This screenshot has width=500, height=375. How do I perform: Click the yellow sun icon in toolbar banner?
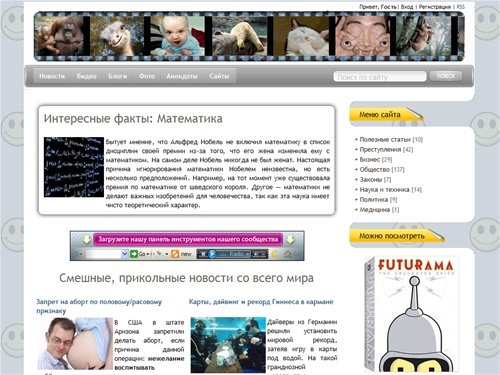[275, 254]
